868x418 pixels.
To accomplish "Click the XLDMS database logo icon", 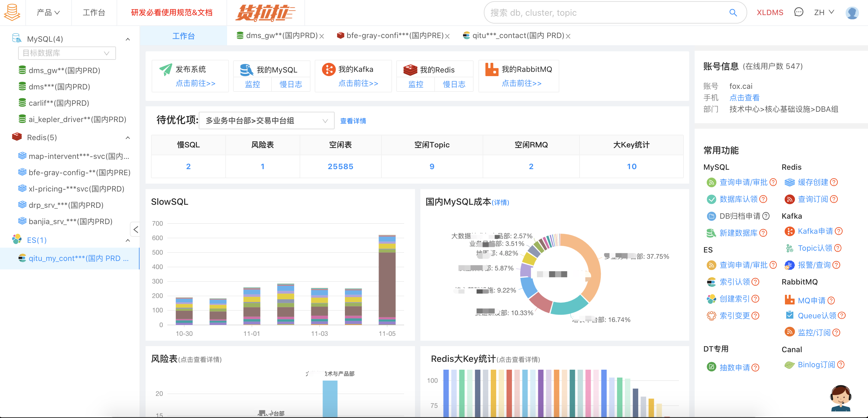I will pos(12,12).
